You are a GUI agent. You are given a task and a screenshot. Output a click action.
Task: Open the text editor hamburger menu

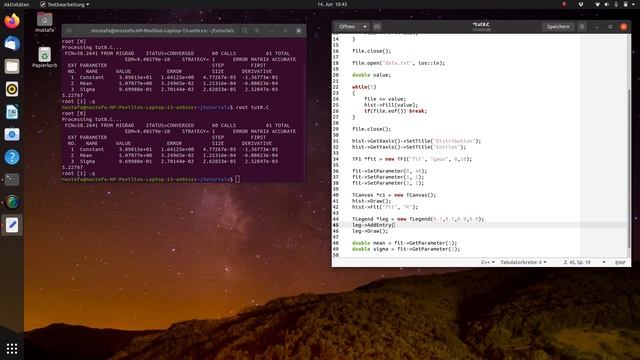(582, 27)
